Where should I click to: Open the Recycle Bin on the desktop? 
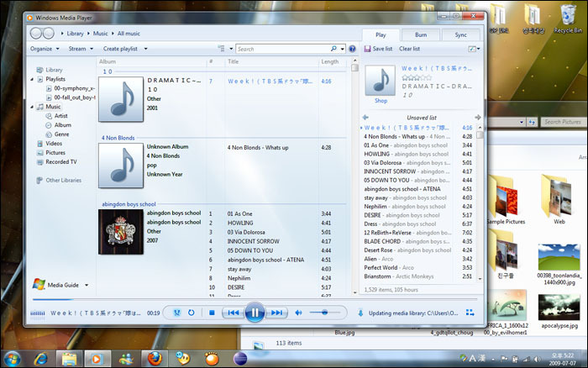(x=568, y=18)
